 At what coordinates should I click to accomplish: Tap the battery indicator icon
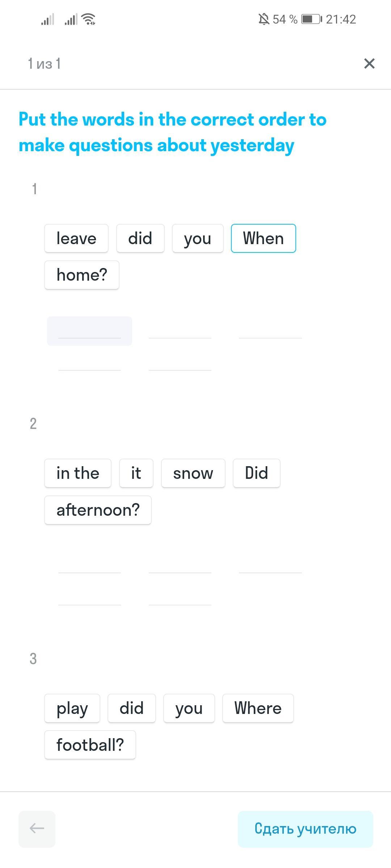311,19
